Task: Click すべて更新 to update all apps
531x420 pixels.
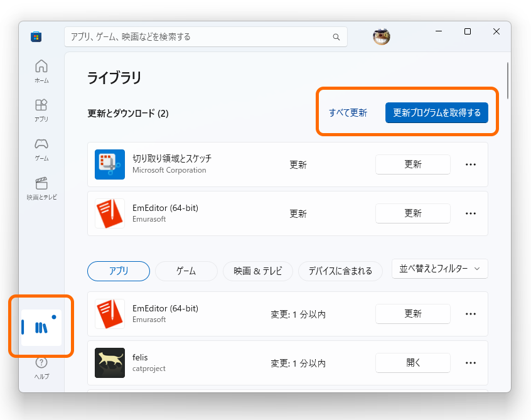Action: coord(348,112)
